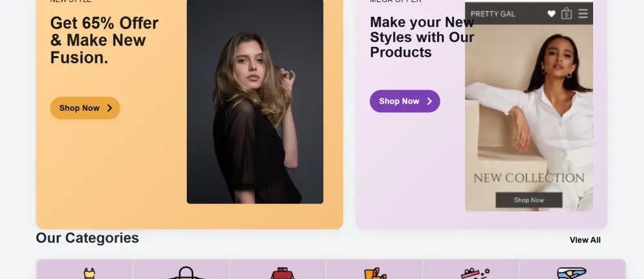Screen dimensions: 644x279
Task: Click the orange Shop Now button
Action: [x=85, y=108]
